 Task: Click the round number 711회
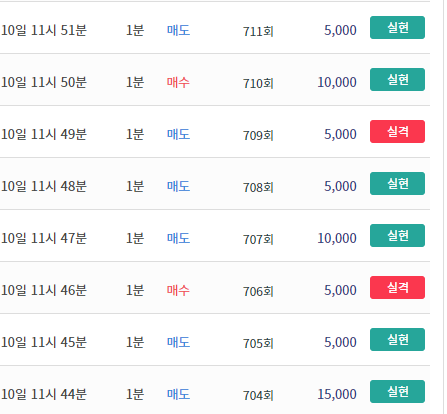coord(258,32)
